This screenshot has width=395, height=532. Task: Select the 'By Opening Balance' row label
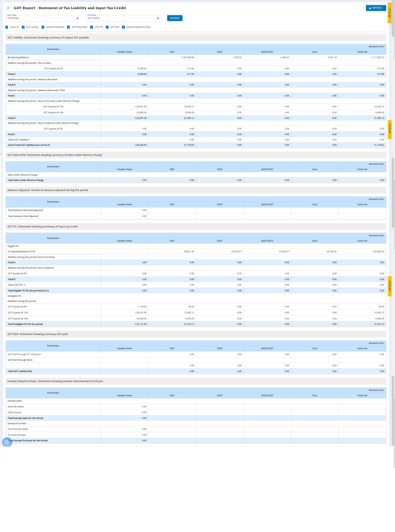[18, 57]
